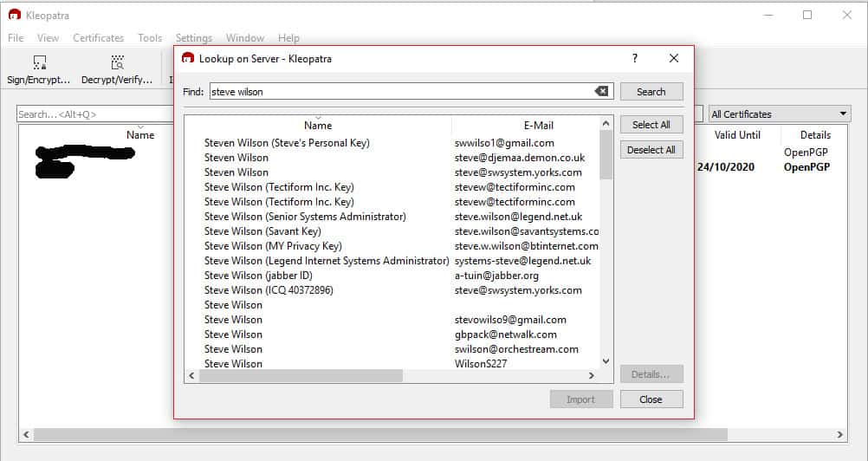Click the main window horizontal scroll right arrow

click(840, 434)
